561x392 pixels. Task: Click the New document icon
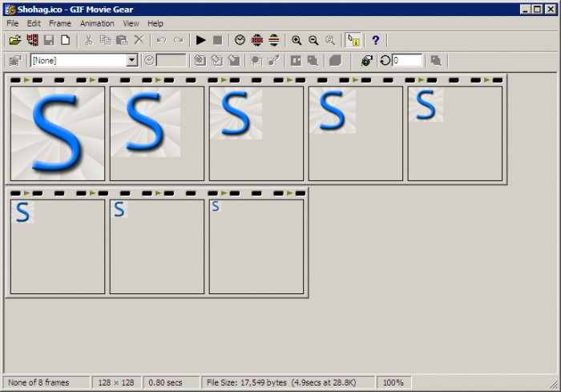(x=66, y=40)
